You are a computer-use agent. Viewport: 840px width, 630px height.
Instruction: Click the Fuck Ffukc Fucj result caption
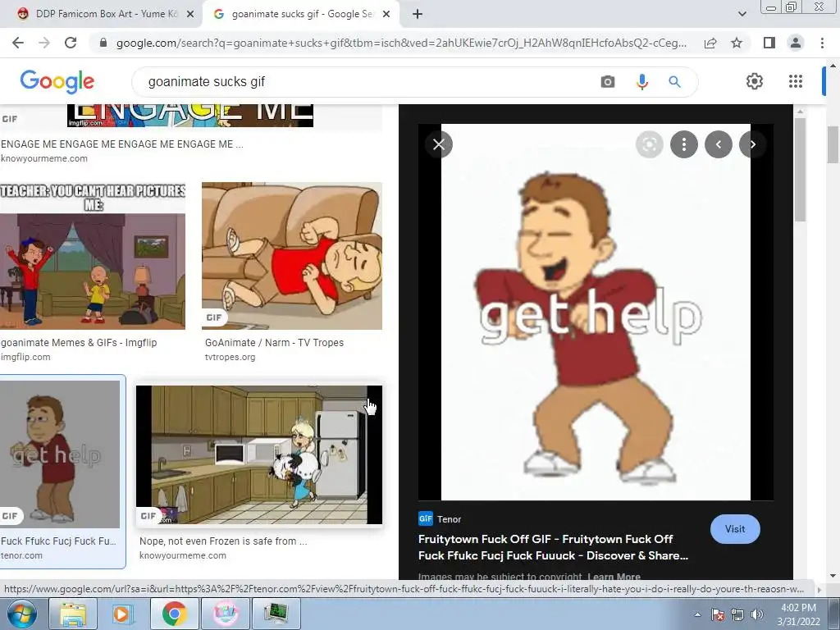[58, 541]
